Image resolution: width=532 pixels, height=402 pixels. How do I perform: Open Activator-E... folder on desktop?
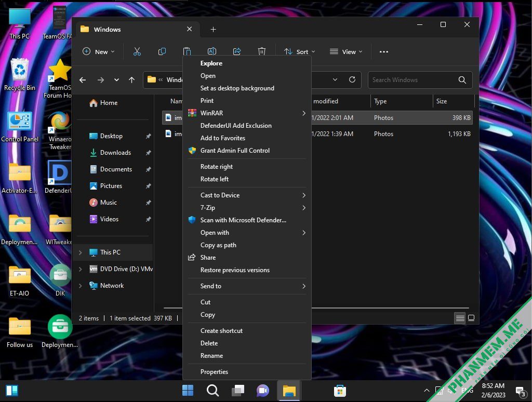pos(19,179)
